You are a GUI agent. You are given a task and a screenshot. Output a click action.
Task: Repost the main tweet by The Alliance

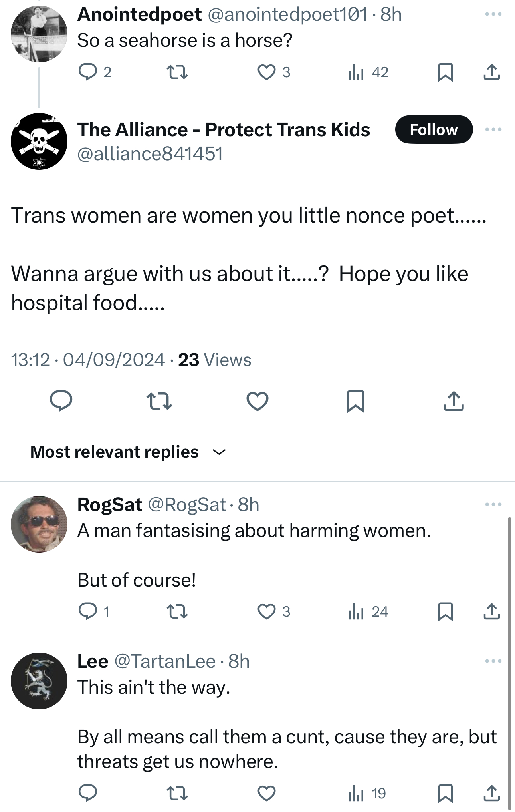[x=159, y=401]
